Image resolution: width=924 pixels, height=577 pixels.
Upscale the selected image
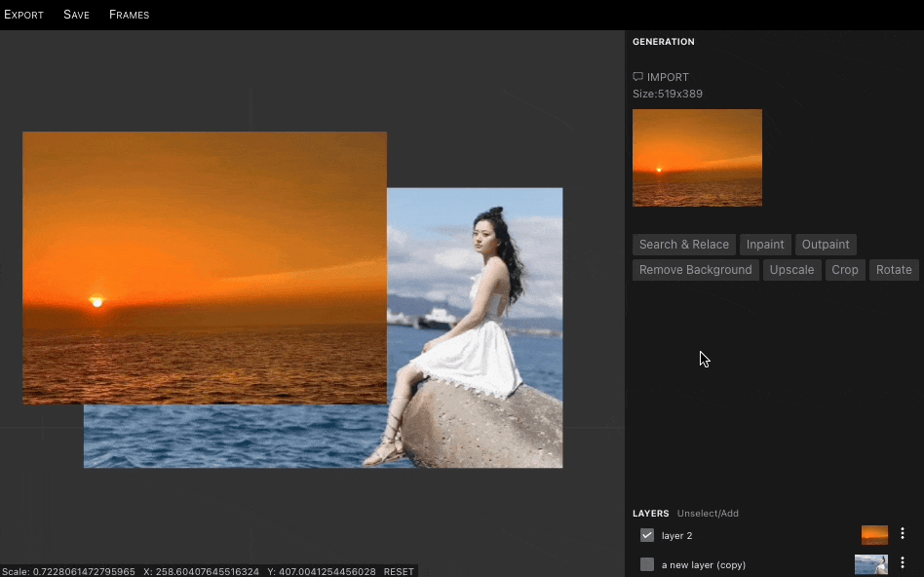pyautogui.click(x=791, y=270)
